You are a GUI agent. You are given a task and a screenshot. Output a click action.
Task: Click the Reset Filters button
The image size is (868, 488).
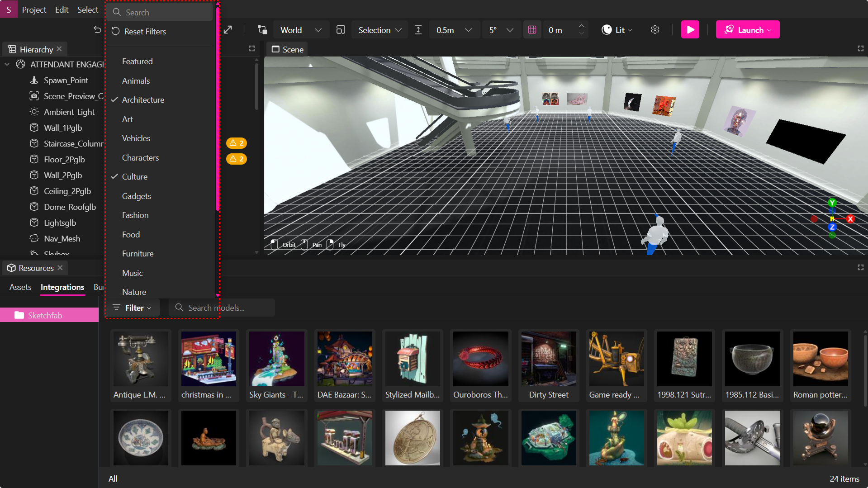(139, 32)
